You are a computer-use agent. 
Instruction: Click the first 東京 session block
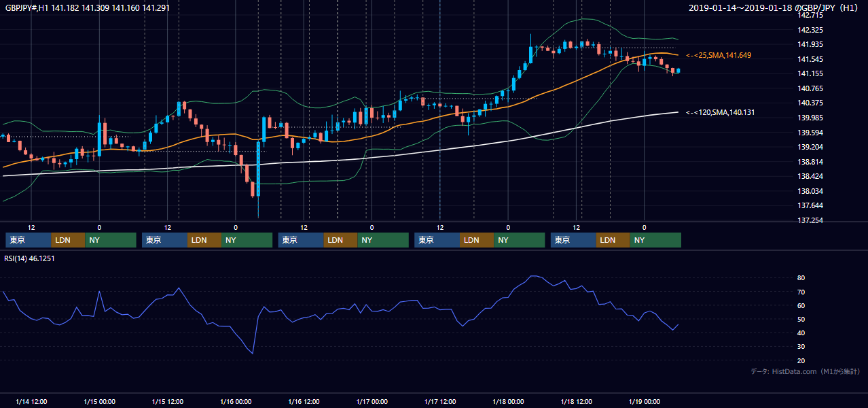click(29, 240)
